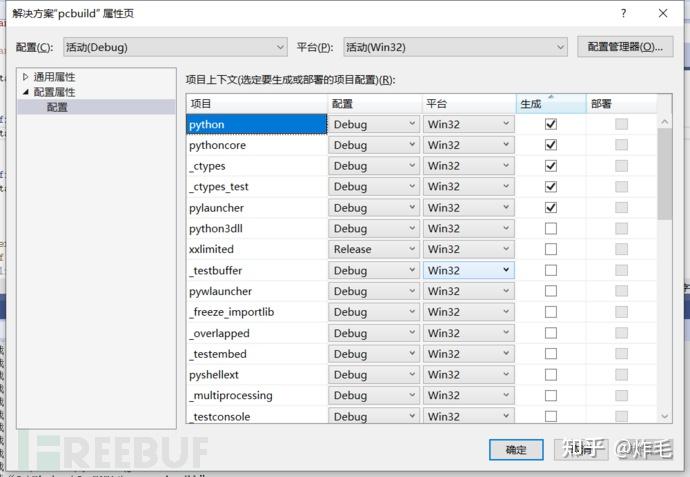The width and height of the screenshot is (690, 477).
Task: Uncheck build for pythoncore
Action: [551, 145]
